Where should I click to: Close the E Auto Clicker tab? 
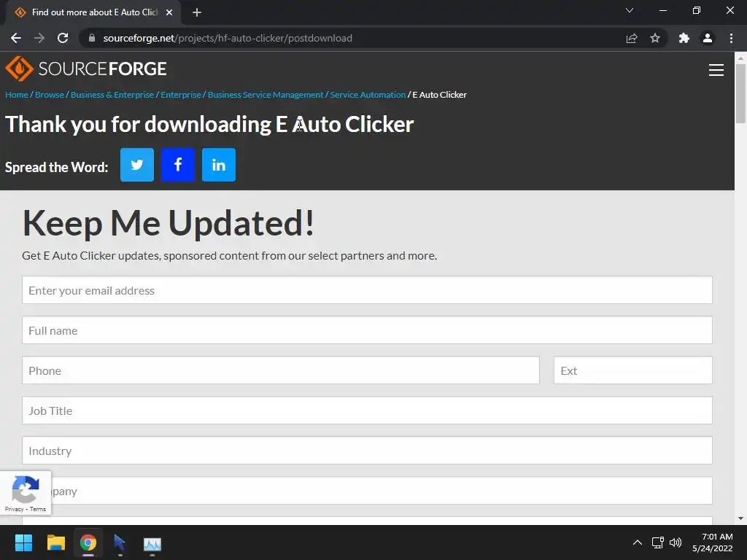(x=169, y=12)
